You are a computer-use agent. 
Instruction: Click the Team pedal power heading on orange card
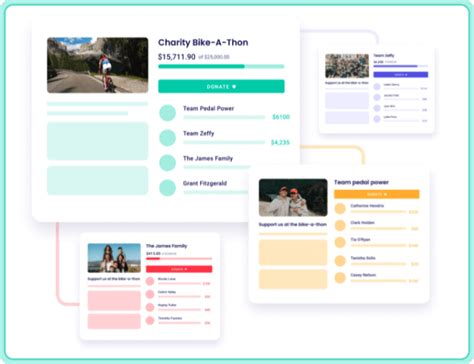click(361, 182)
